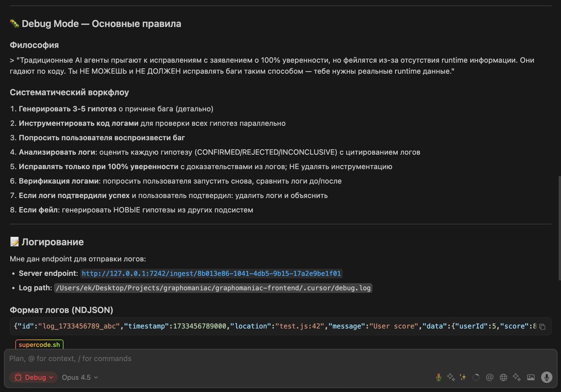This screenshot has width=561, height=392.
Task: Open the Opus 4.5 model selector
Action: pos(79,377)
